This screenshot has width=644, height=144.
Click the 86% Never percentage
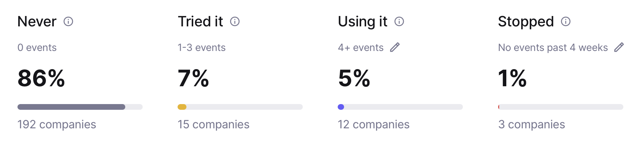click(x=41, y=78)
